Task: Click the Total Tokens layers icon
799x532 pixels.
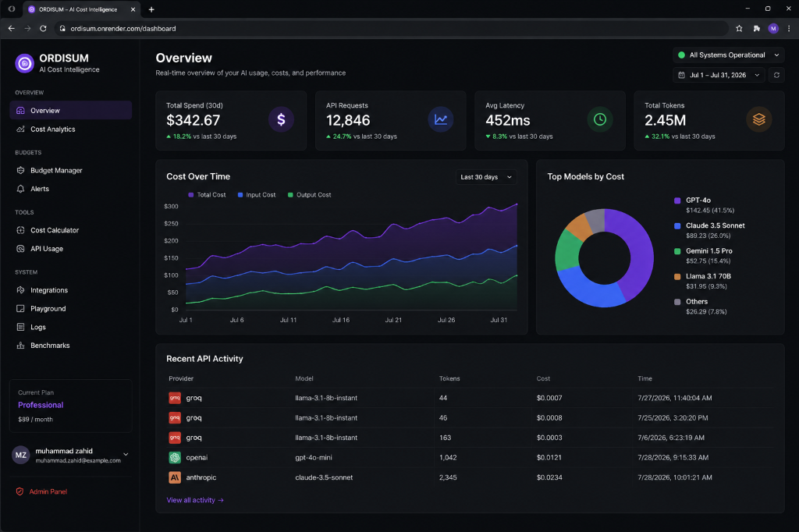Action: click(759, 120)
